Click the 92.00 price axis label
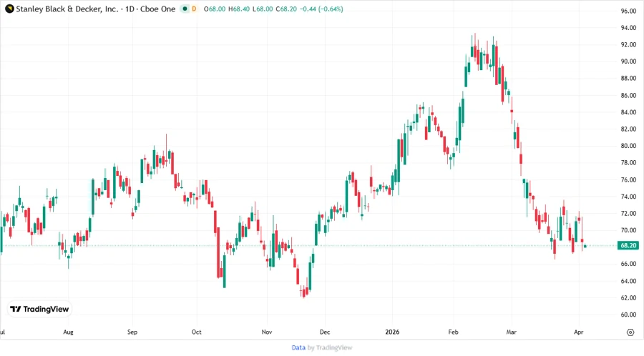 pos(628,45)
